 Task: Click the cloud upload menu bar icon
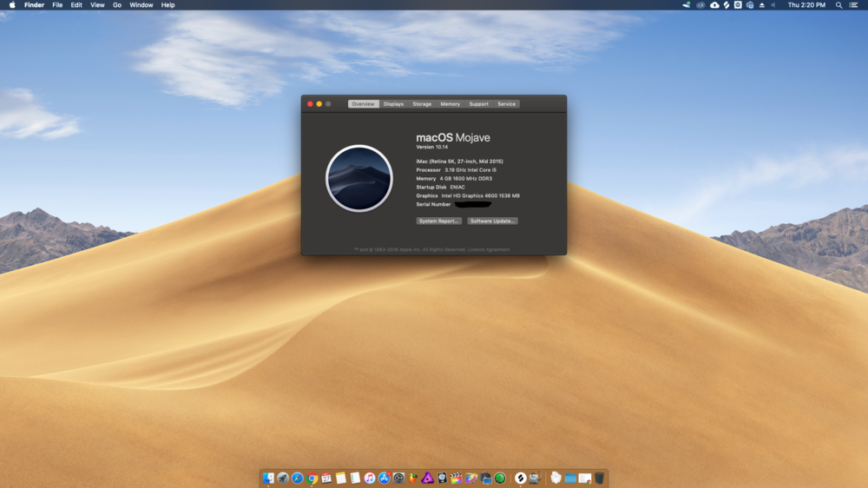tap(714, 5)
